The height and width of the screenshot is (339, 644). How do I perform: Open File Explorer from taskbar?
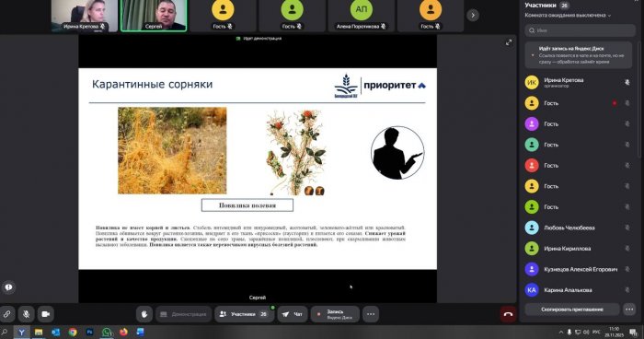39,332
